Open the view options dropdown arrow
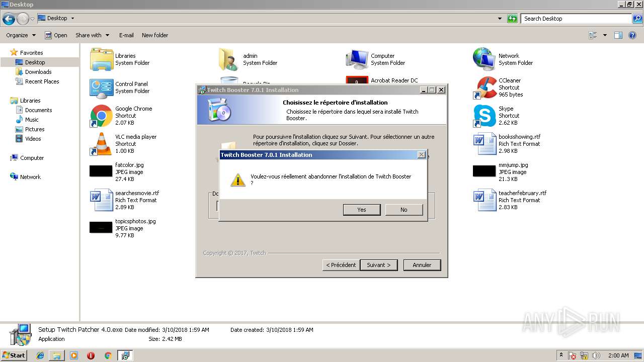This screenshot has width=644, height=362. pyautogui.click(x=605, y=35)
